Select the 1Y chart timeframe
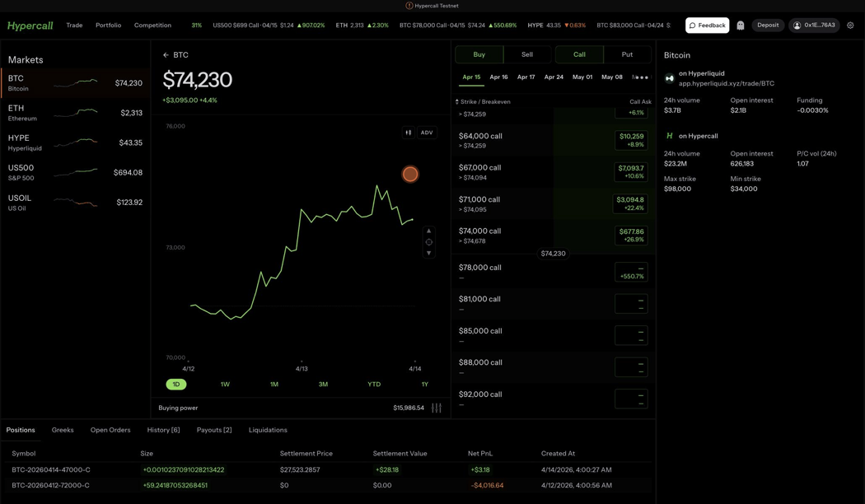 424,384
